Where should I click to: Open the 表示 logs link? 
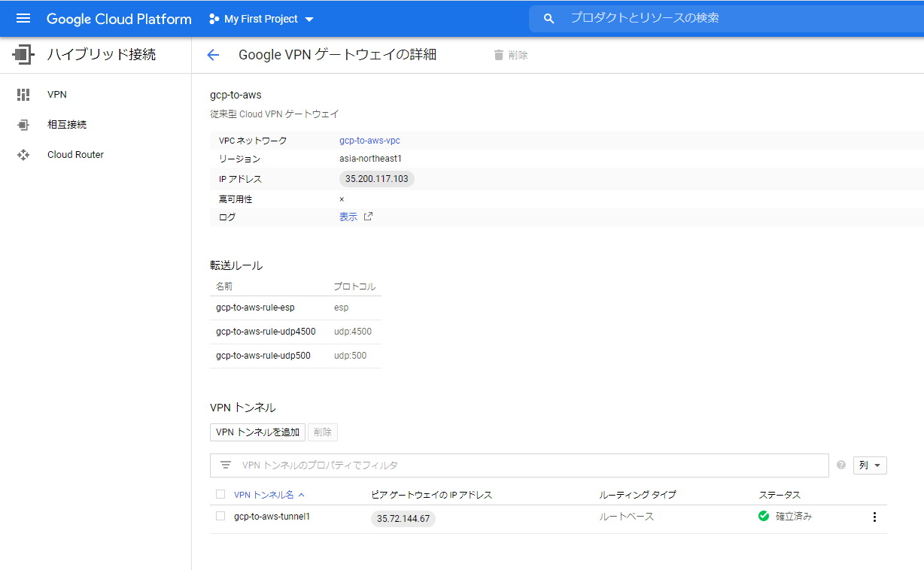coord(348,217)
